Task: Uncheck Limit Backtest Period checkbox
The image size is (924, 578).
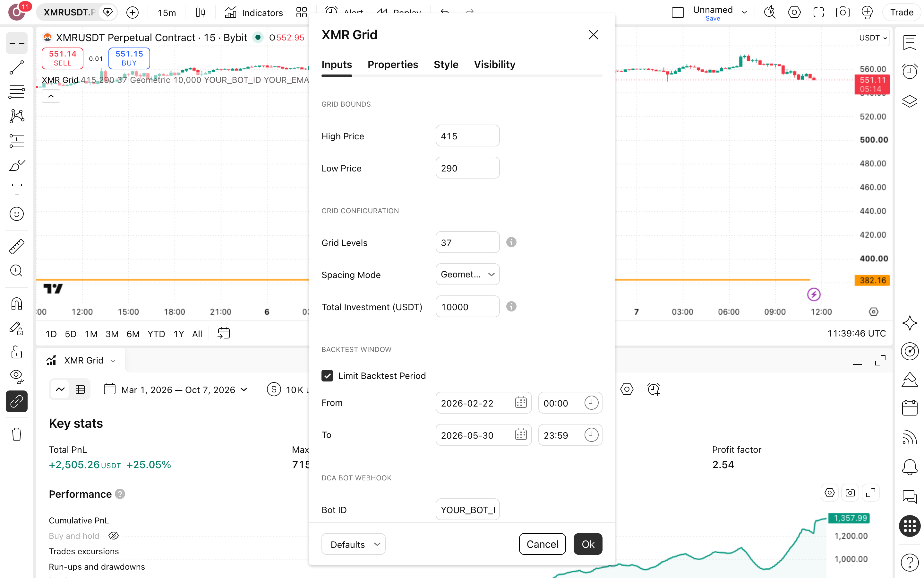Action: coord(327,376)
